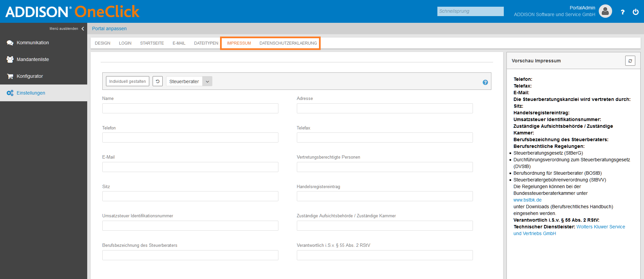Click the Einstellungen gears icon
This screenshot has height=279, width=644.
(10, 93)
